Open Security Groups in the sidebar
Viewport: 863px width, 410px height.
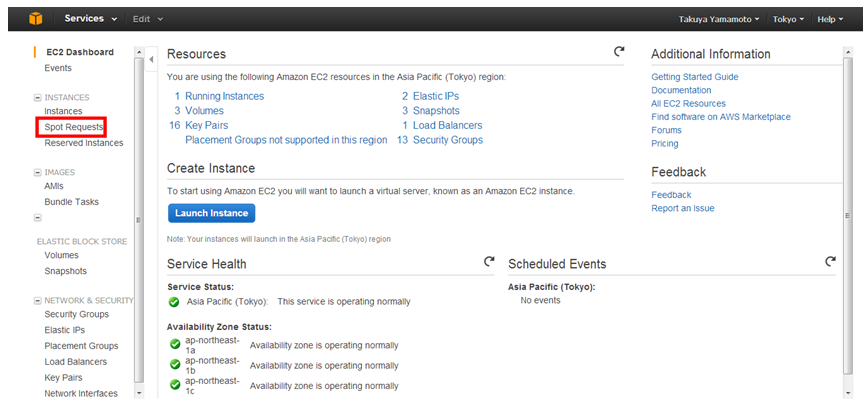[77, 314]
